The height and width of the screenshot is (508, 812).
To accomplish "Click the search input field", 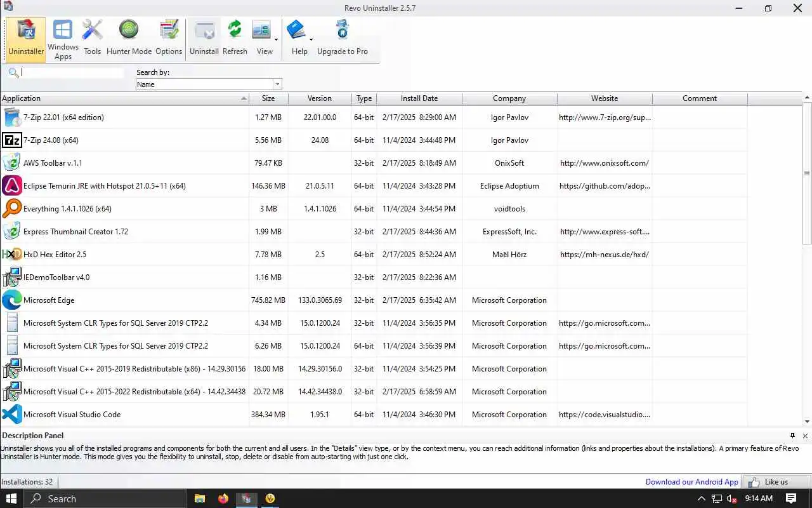I will (72, 72).
